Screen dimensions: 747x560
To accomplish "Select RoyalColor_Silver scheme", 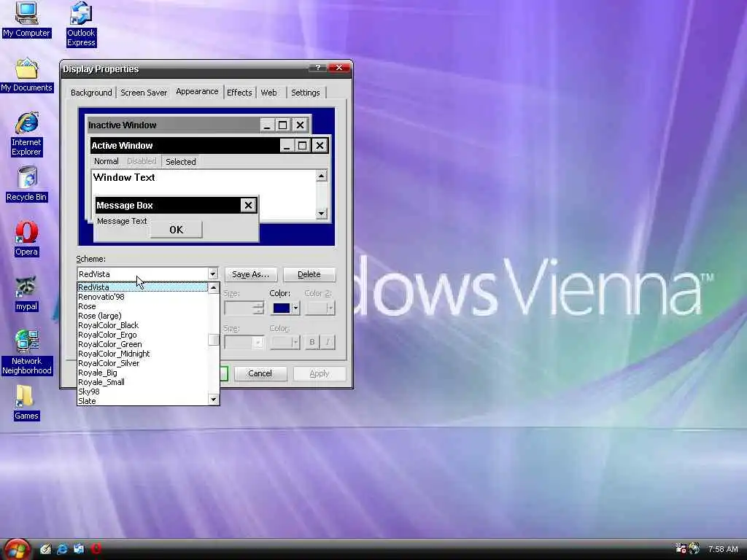I will pyautogui.click(x=142, y=363).
